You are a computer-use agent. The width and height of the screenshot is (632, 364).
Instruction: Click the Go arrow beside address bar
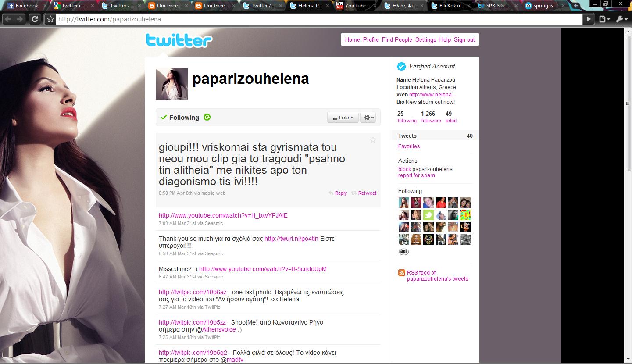[x=589, y=19]
